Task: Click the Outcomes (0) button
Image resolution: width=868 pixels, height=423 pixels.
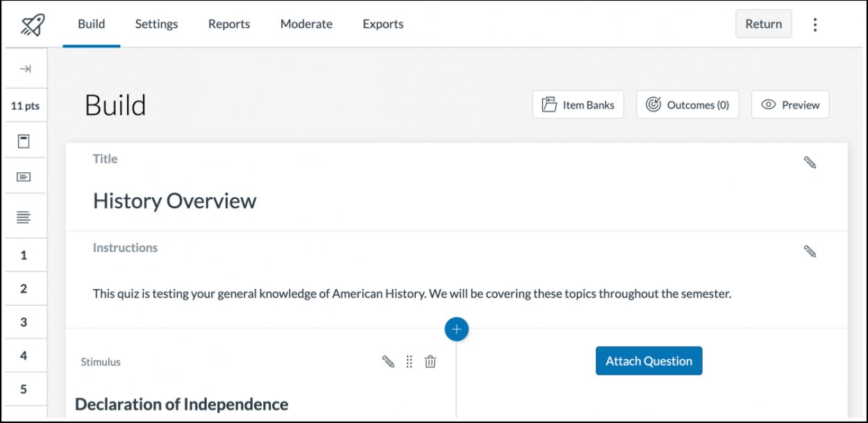Action: point(687,104)
